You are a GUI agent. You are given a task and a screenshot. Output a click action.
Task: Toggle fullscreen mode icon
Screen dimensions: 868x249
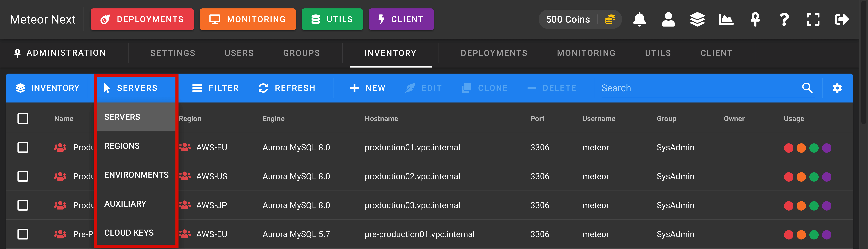pos(813,19)
